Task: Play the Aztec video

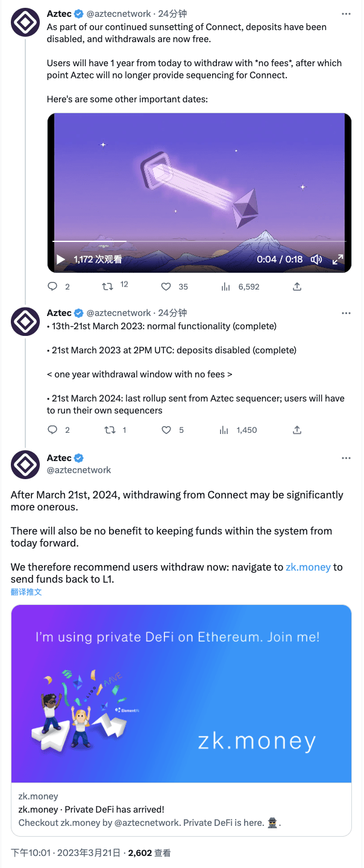Action: (x=60, y=259)
